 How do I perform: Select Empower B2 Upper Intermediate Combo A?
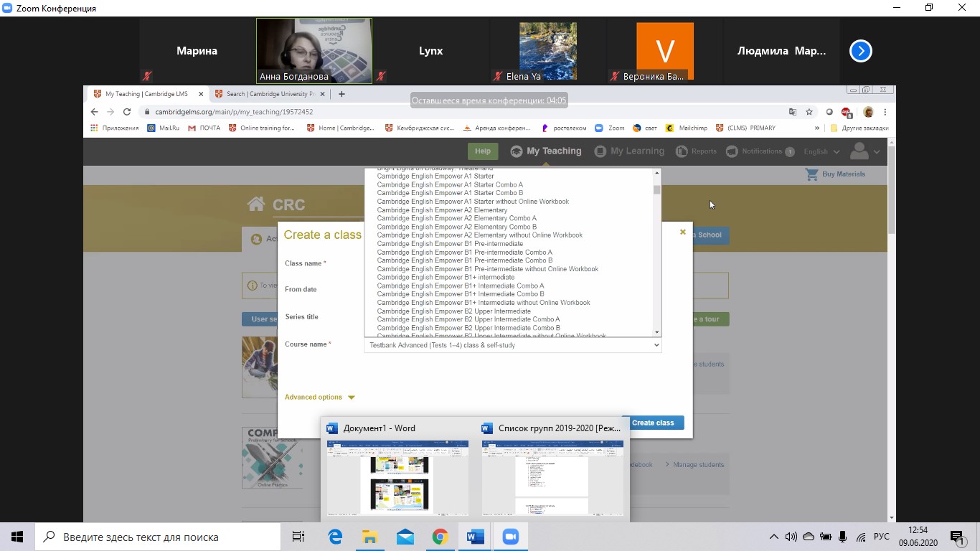tap(468, 319)
